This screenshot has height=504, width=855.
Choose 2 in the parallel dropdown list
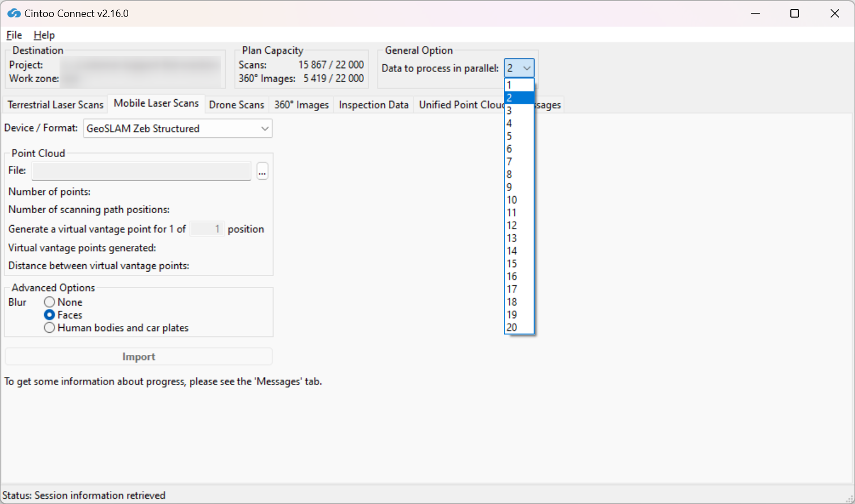519,98
